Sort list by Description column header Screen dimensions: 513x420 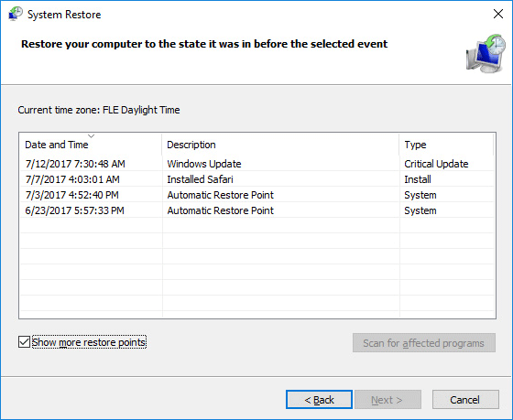click(280, 145)
